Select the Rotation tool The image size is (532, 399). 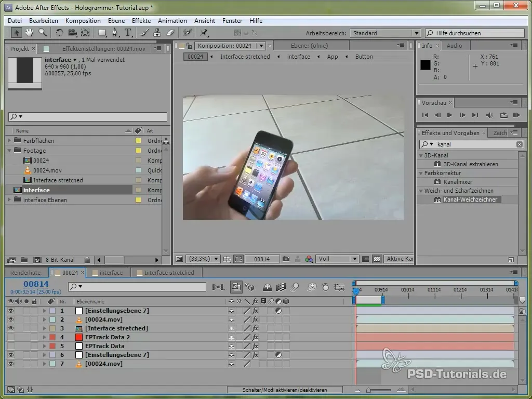click(59, 33)
